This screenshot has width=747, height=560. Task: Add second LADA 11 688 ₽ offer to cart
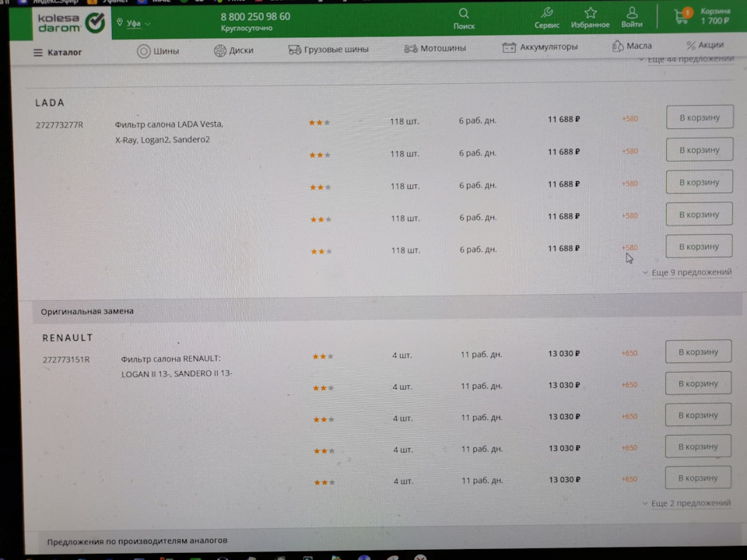pos(700,149)
